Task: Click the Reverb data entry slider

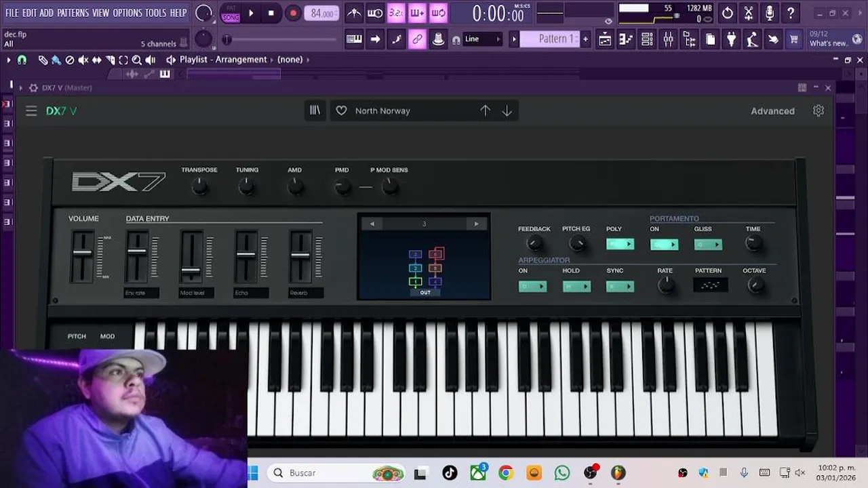Action: (x=300, y=257)
